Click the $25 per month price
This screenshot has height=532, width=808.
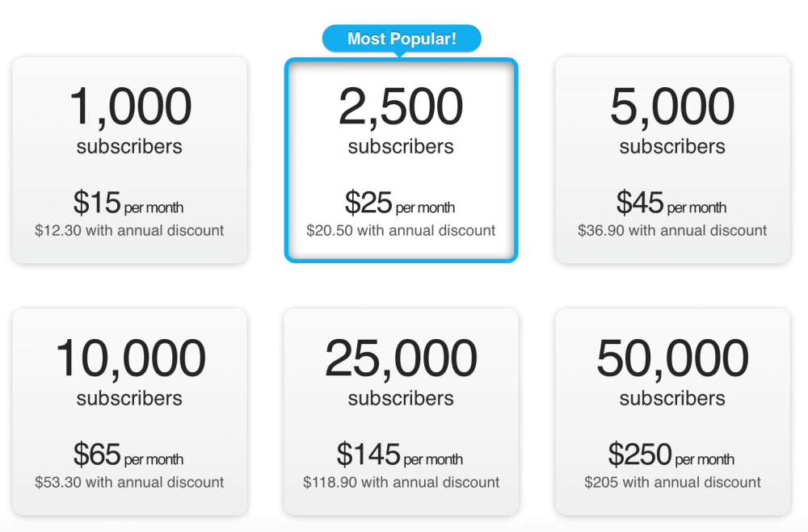pos(400,203)
